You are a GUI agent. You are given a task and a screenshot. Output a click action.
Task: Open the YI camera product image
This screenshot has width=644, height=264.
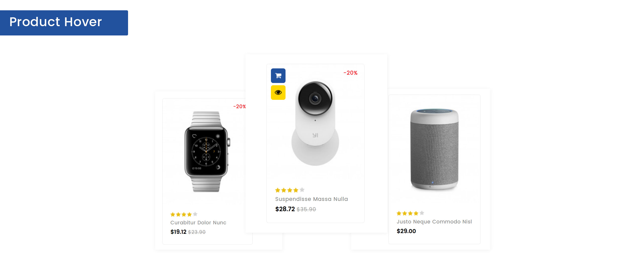(x=315, y=123)
